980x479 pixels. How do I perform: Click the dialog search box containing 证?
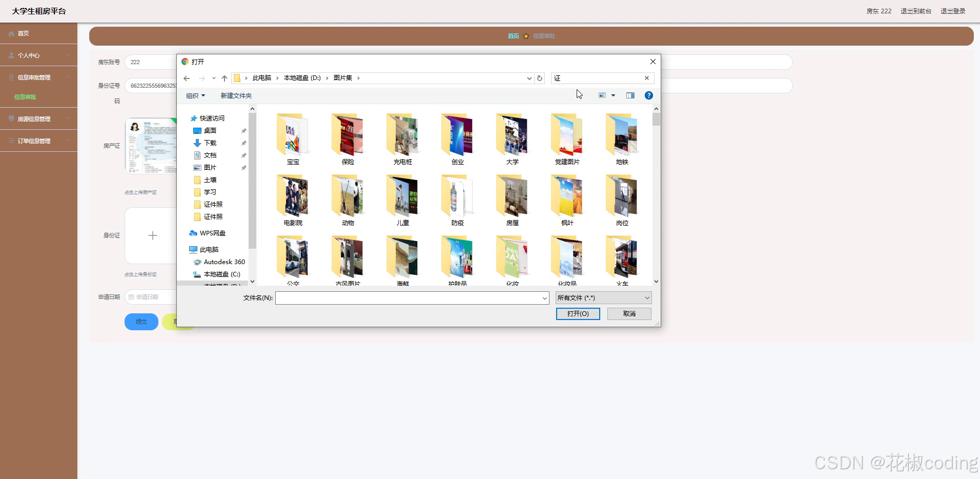click(x=597, y=78)
